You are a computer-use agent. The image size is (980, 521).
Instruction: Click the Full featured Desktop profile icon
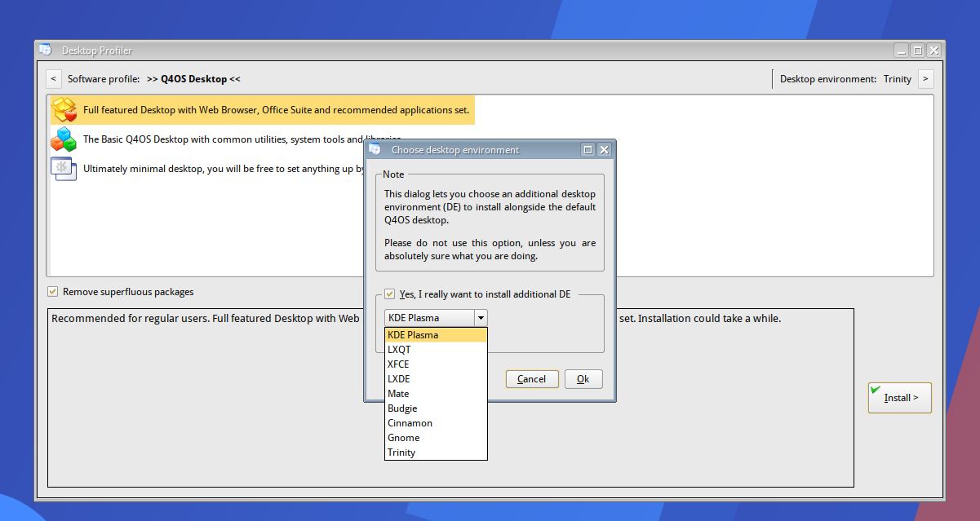pyautogui.click(x=64, y=109)
